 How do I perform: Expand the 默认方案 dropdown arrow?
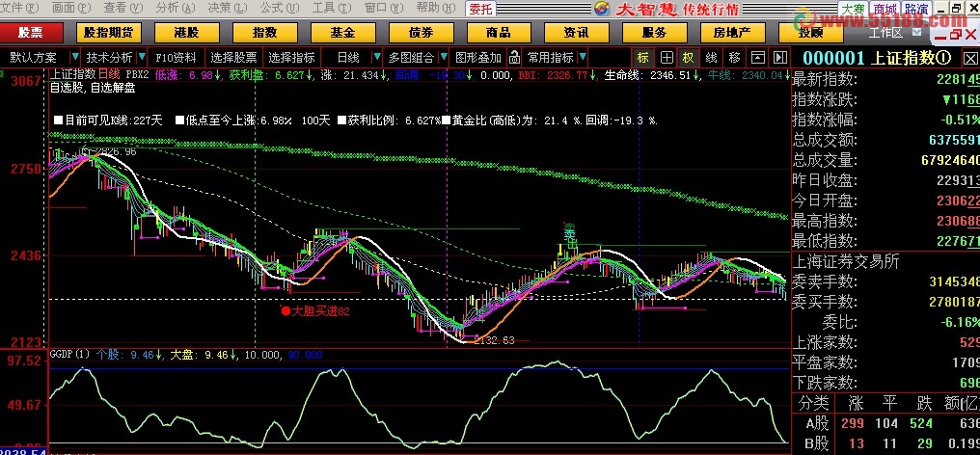point(75,58)
